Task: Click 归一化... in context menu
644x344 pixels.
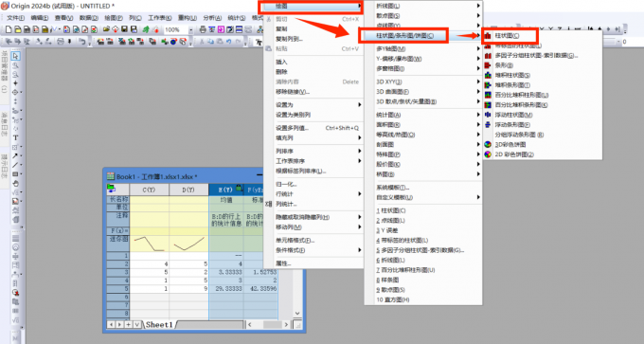Action: [286, 184]
